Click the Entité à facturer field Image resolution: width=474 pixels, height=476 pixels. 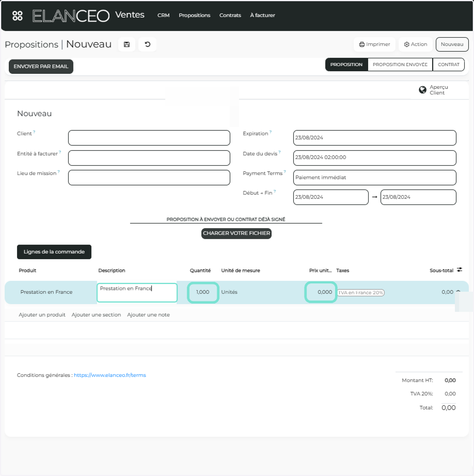(149, 158)
